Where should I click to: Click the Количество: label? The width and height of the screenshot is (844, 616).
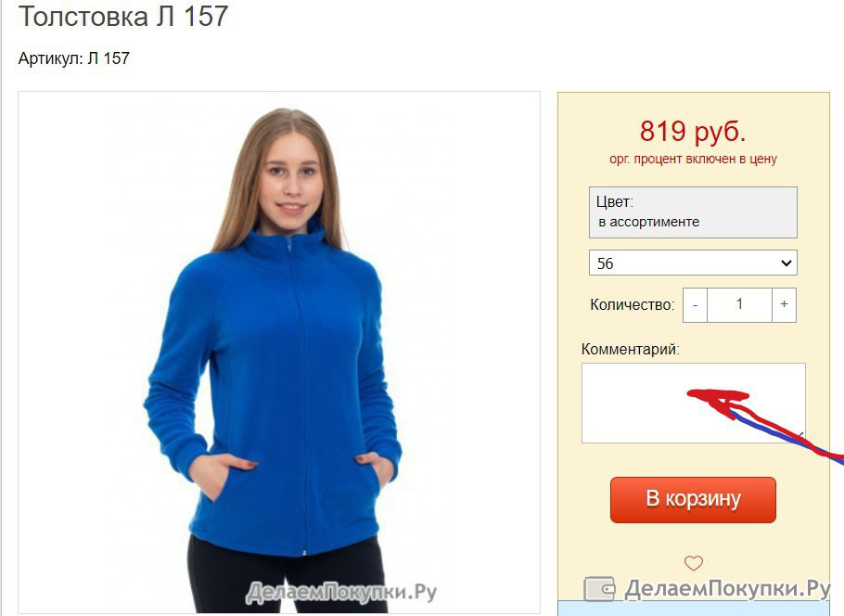tap(632, 305)
